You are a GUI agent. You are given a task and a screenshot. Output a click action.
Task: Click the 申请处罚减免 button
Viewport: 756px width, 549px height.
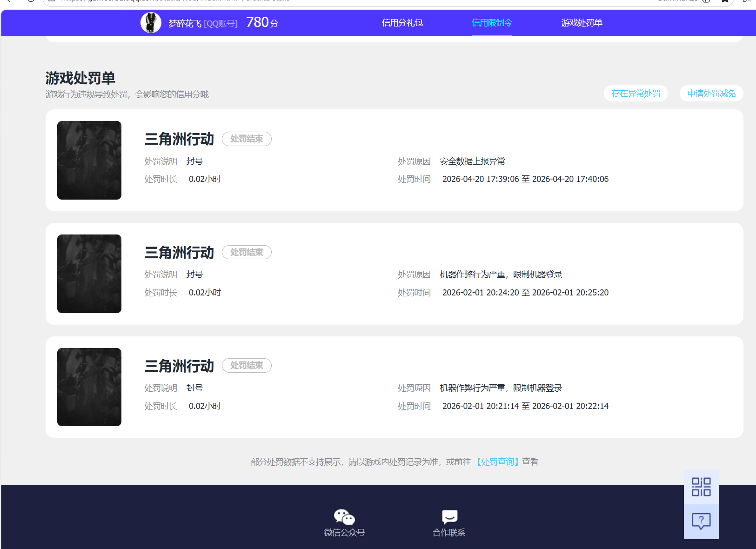tap(711, 94)
